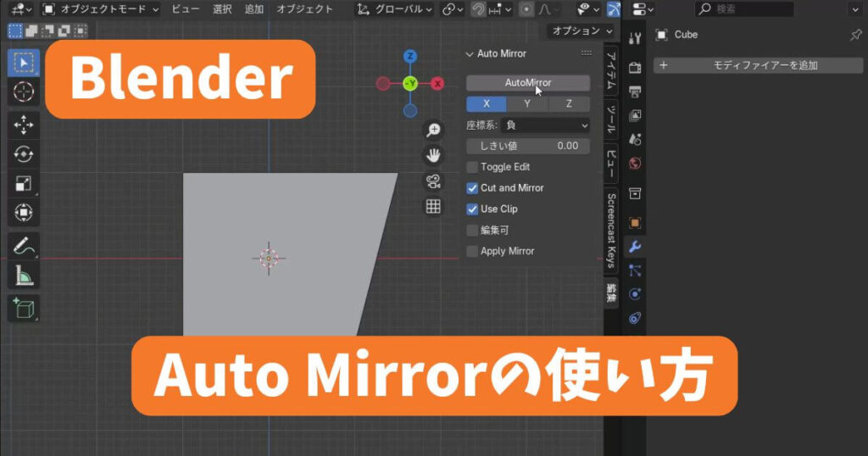Image resolution: width=868 pixels, height=456 pixels.
Task: Toggle the Z mirror axis button
Action: pos(569,104)
